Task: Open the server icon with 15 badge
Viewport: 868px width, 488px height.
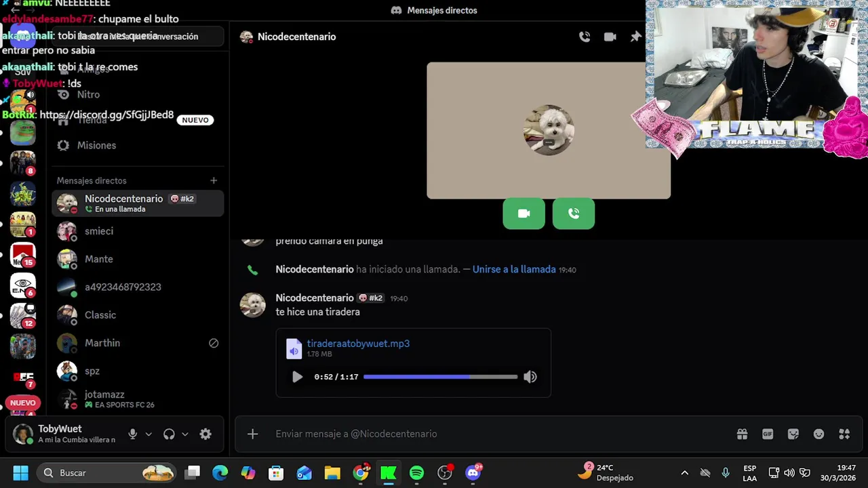Action: [23, 255]
